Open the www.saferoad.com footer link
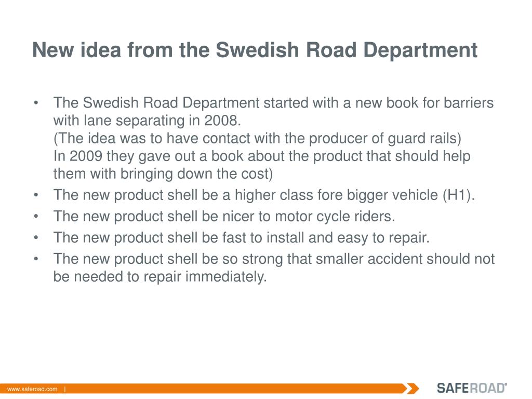532x399 pixels. [x=32, y=389]
